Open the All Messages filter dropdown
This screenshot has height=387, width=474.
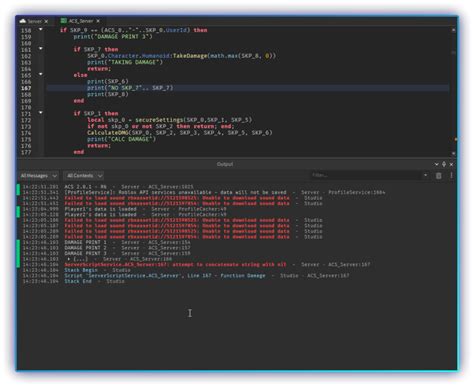pos(38,176)
